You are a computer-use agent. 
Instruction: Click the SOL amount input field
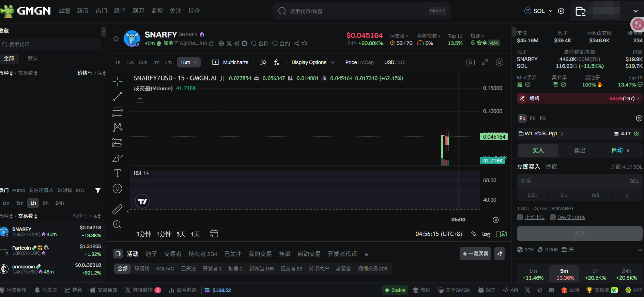coord(580,181)
